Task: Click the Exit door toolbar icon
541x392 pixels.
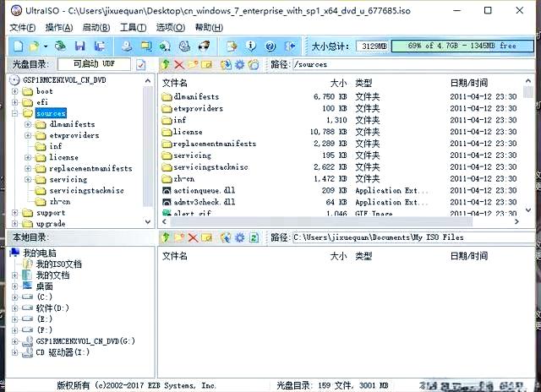Action: [290, 46]
